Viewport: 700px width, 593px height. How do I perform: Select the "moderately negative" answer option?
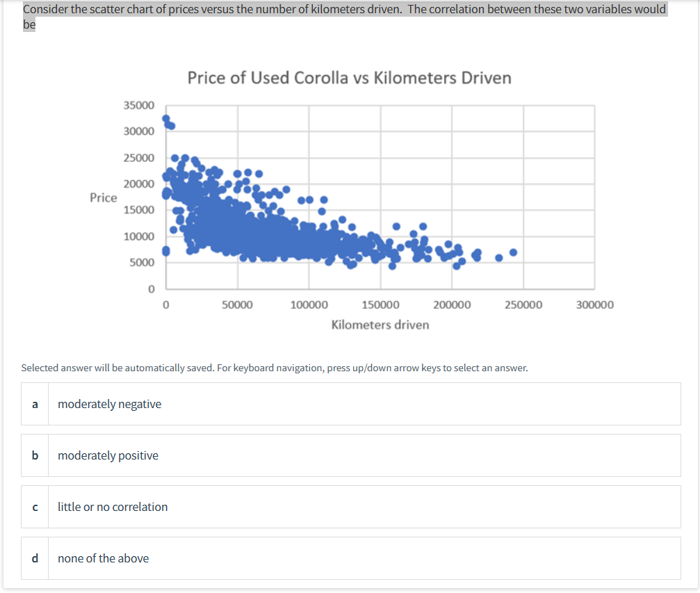109,404
